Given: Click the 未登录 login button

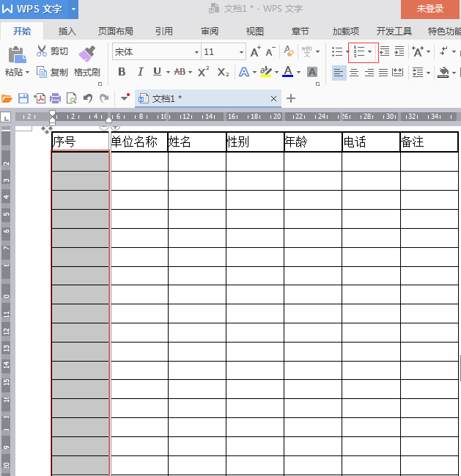Looking at the screenshot, I should [430, 9].
